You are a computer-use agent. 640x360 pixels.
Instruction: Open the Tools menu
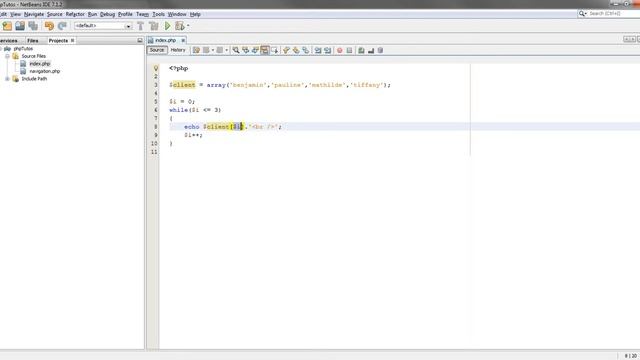pyautogui.click(x=158, y=14)
